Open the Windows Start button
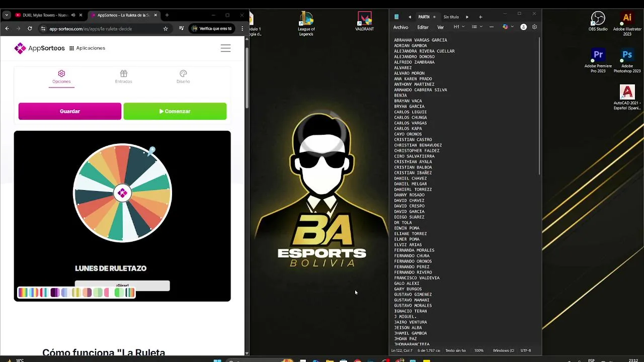644x362 pixels. [217, 360]
